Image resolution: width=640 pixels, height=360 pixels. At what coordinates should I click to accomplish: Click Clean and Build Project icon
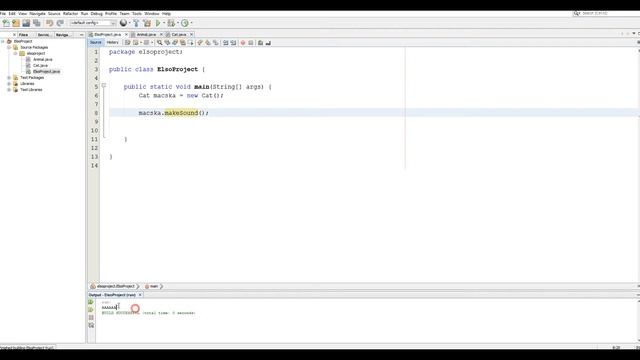[147, 23]
